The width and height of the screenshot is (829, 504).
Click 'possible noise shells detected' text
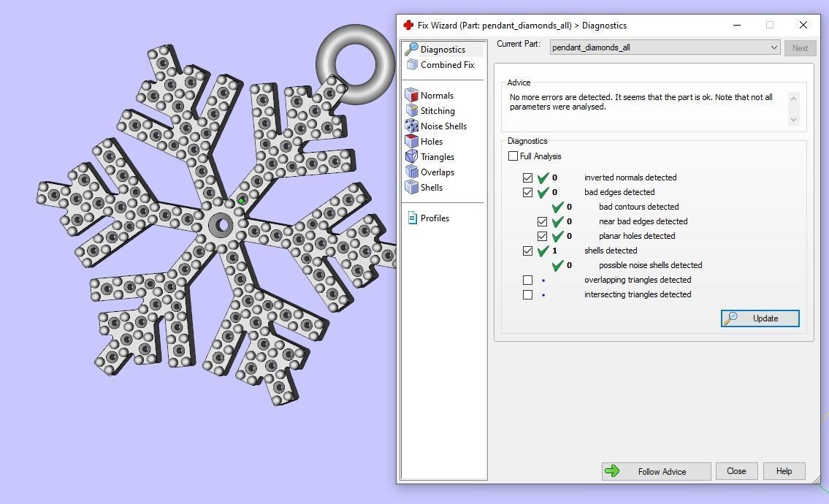[x=650, y=265]
